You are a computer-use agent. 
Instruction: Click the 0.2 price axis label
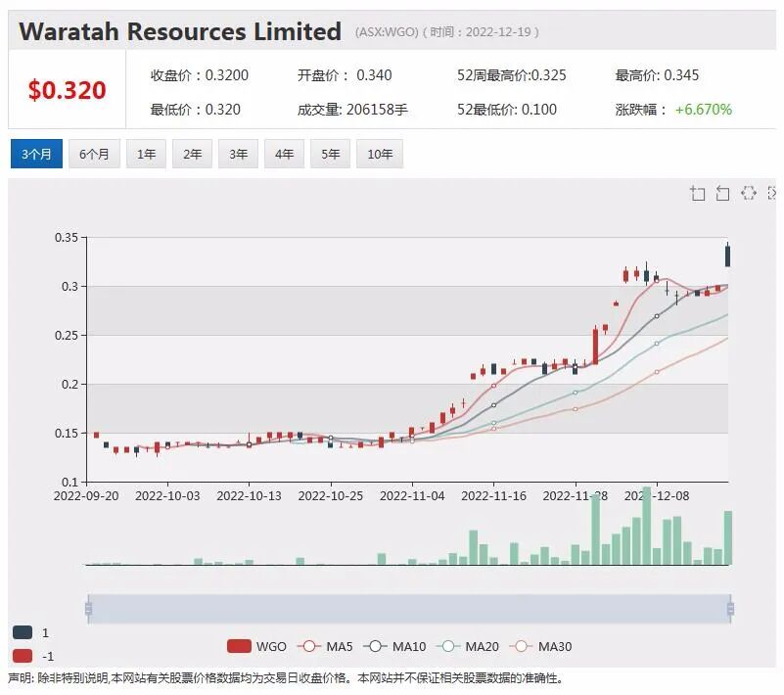click(70, 385)
